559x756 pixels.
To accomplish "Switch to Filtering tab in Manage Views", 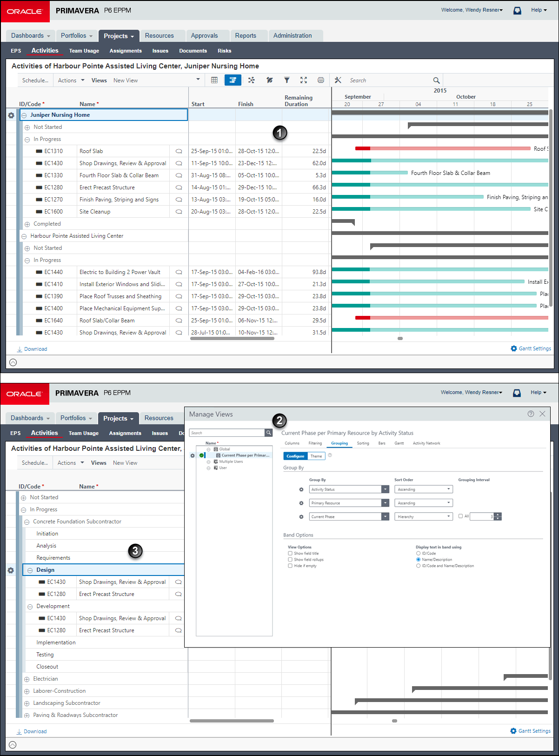I will click(315, 443).
